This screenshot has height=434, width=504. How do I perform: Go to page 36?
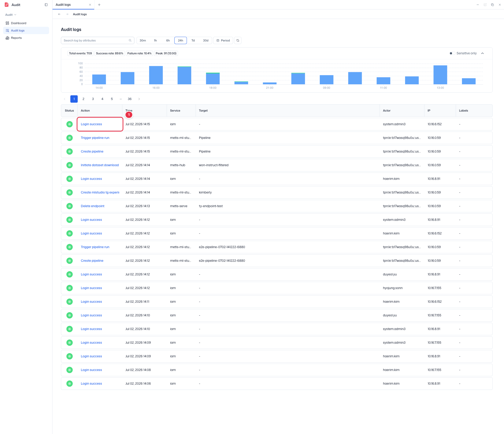tap(130, 99)
